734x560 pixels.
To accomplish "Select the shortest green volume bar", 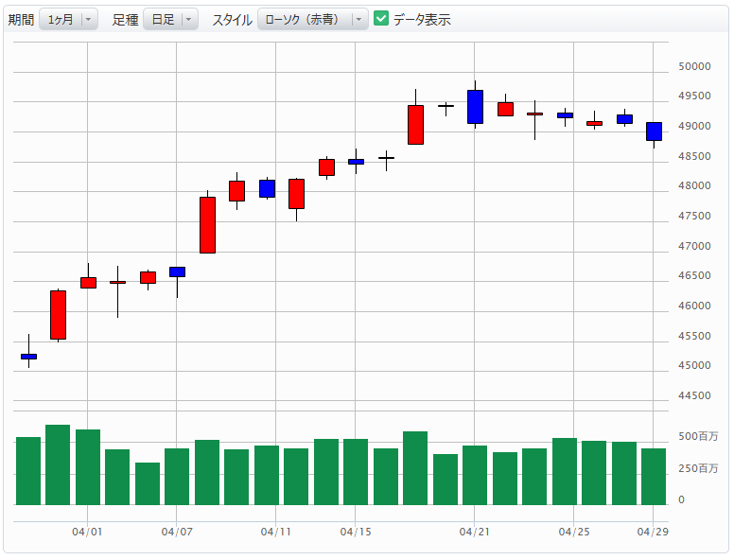I will pos(148,483).
